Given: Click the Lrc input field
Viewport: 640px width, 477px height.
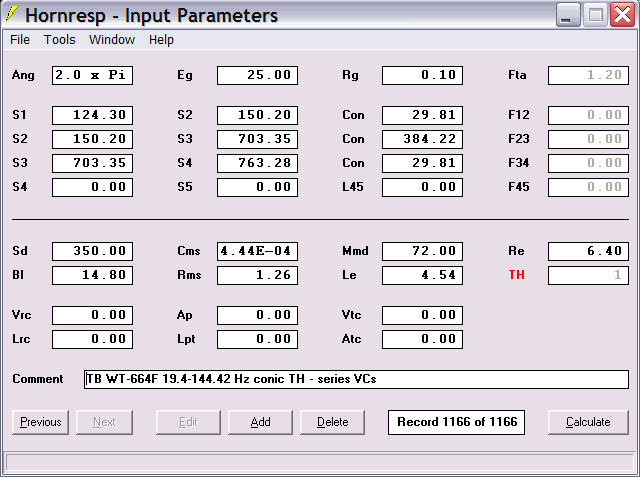Looking at the screenshot, I should [x=92, y=339].
